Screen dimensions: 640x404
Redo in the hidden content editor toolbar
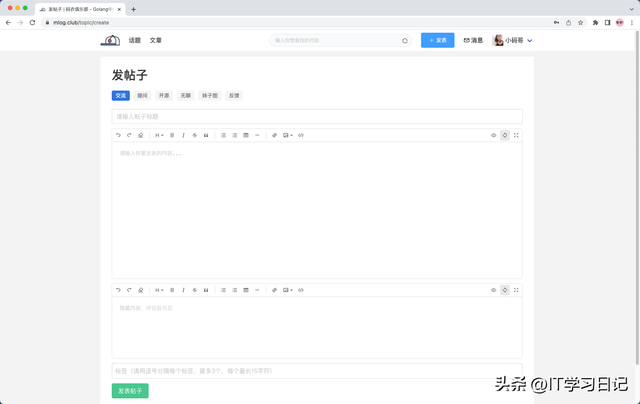[129, 290]
